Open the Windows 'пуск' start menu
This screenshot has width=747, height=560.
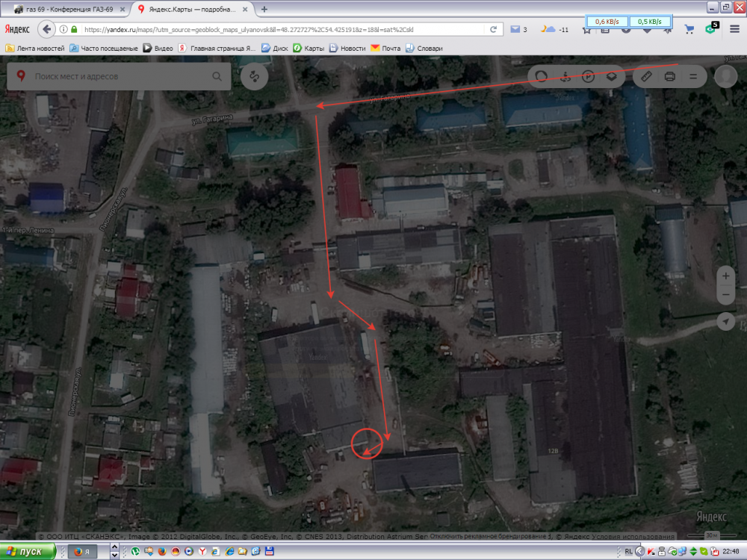click(x=28, y=552)
